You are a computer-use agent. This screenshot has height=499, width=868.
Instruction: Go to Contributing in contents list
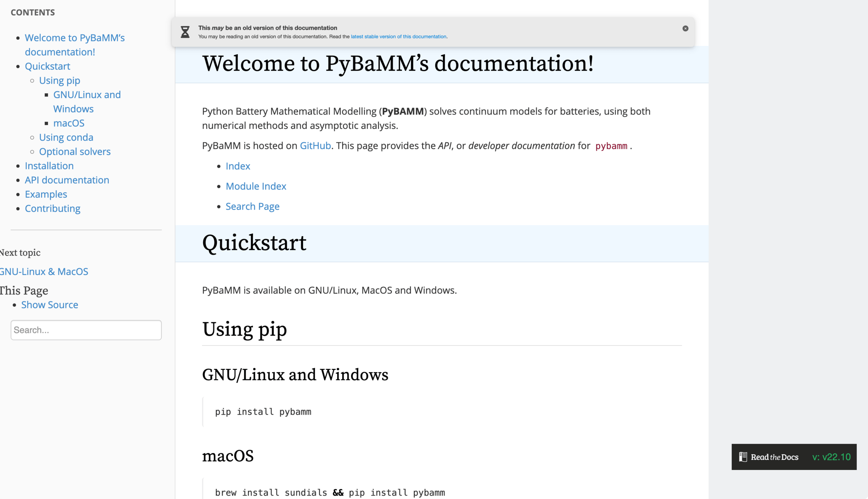(52, 208)
